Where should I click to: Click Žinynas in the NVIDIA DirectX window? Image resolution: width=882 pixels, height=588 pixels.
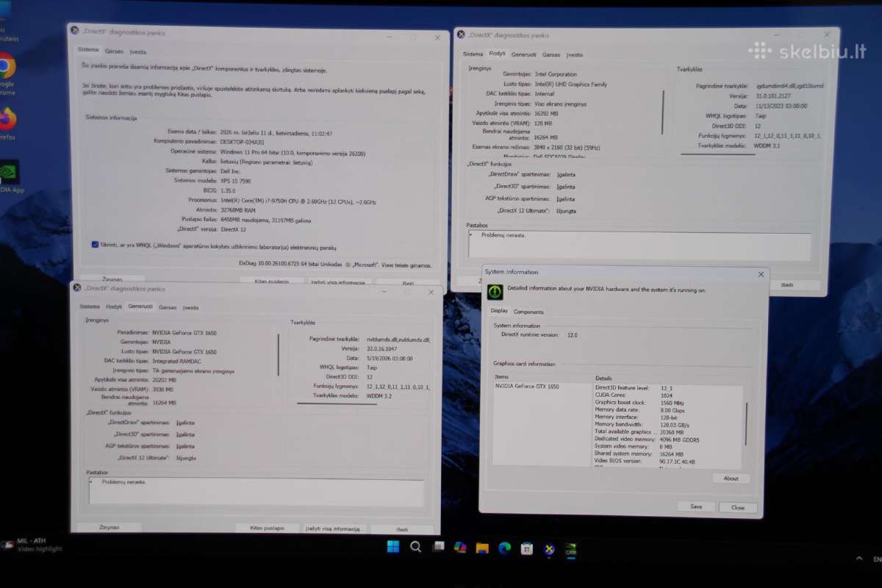[x=110, y=527]
